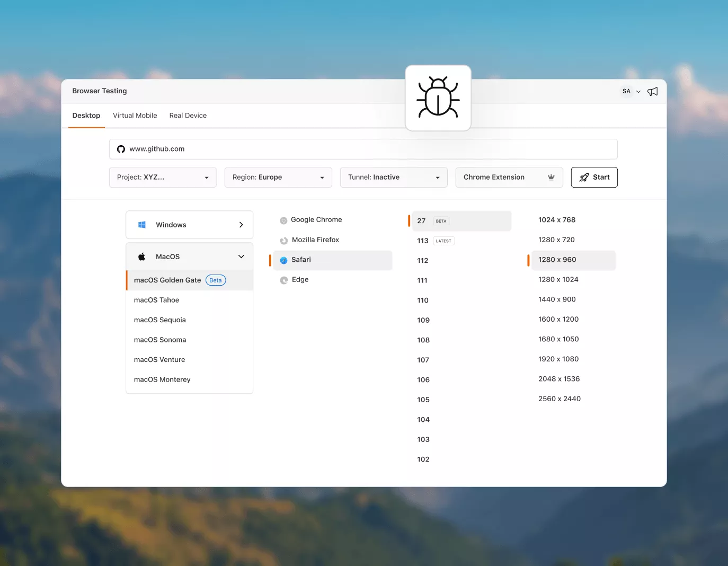This screenshot has height=566, width=728.
Task: Click the GitHub logo in URL bar
Action: [x=121, y=149]
